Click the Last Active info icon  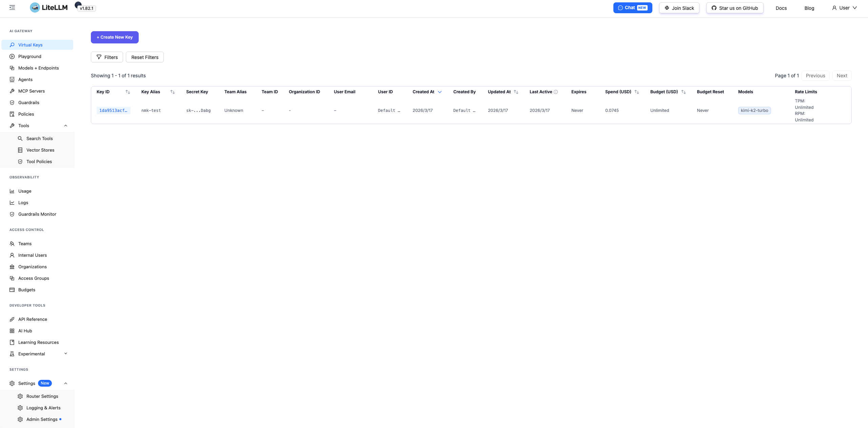click(x=556, y=92)
